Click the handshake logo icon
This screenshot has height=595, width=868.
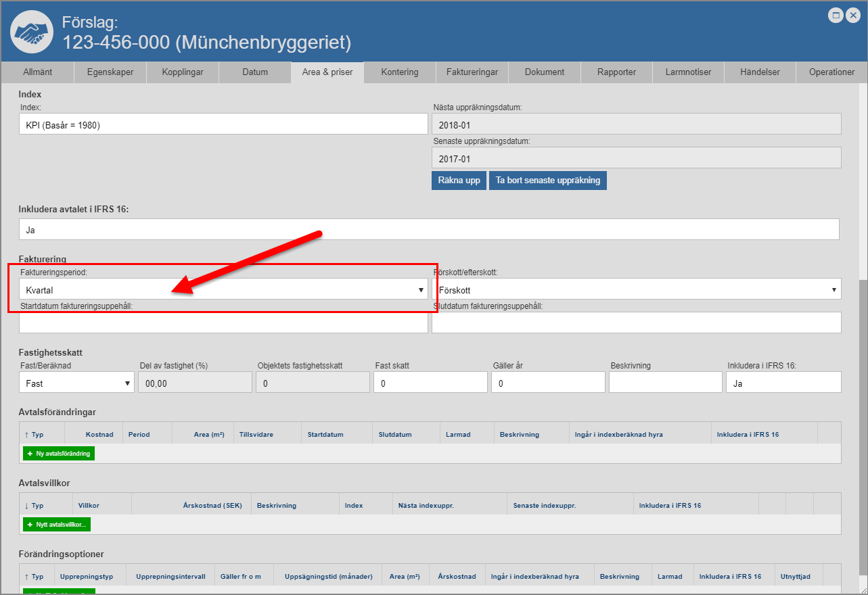tap(32, 32)
